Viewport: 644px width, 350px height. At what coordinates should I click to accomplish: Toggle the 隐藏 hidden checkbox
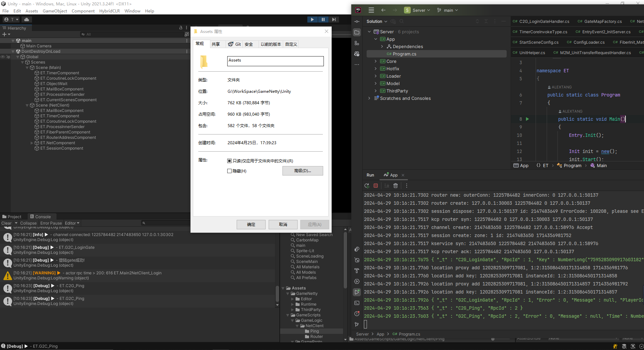pos(229,171)
